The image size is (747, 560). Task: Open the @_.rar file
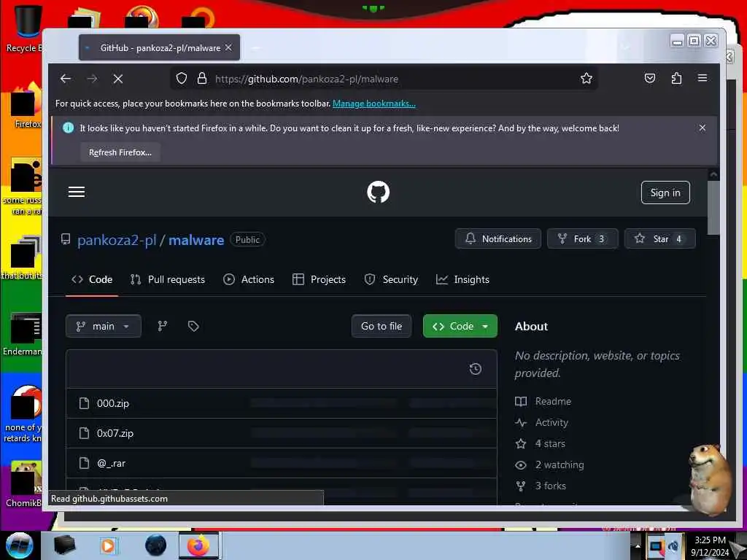(112, 463)
